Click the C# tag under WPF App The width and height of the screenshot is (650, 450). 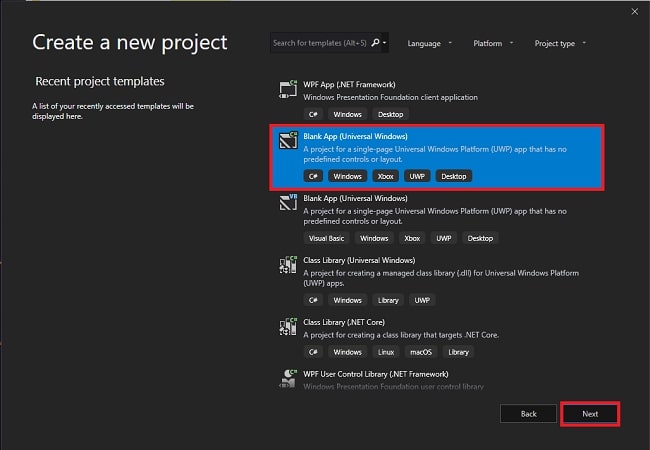313,114
